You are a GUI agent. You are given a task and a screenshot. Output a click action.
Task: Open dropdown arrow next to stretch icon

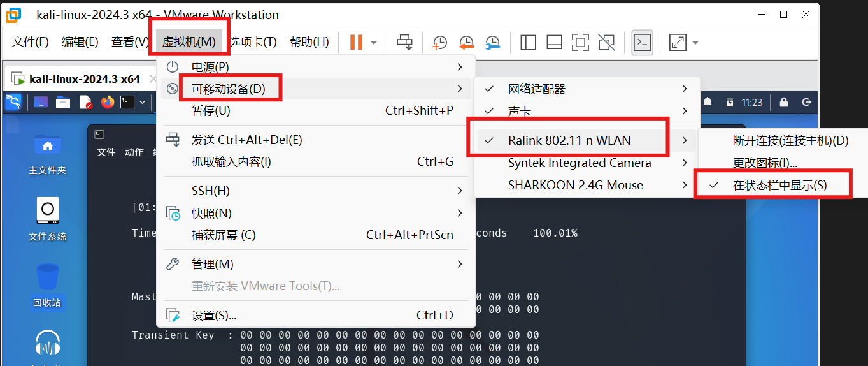(695, 43)
